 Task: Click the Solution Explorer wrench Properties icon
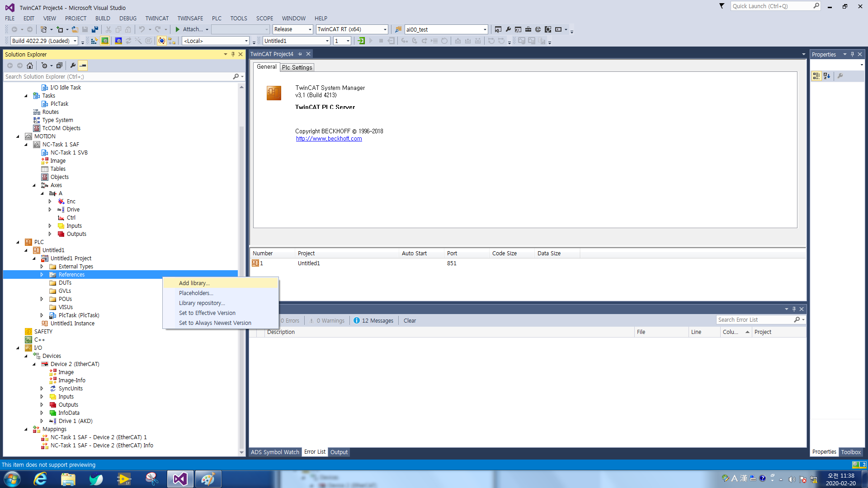(x=73, y=66)
